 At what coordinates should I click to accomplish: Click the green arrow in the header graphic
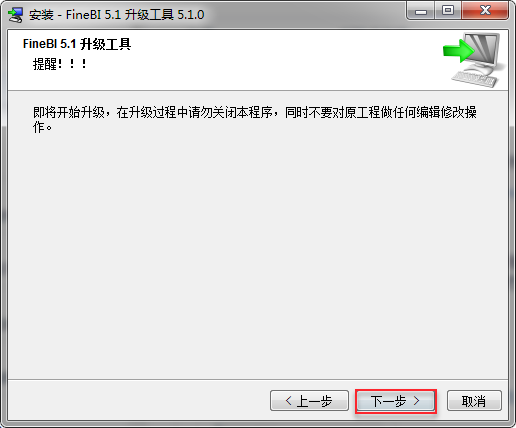pyautogui.click(x=458, y=51)
